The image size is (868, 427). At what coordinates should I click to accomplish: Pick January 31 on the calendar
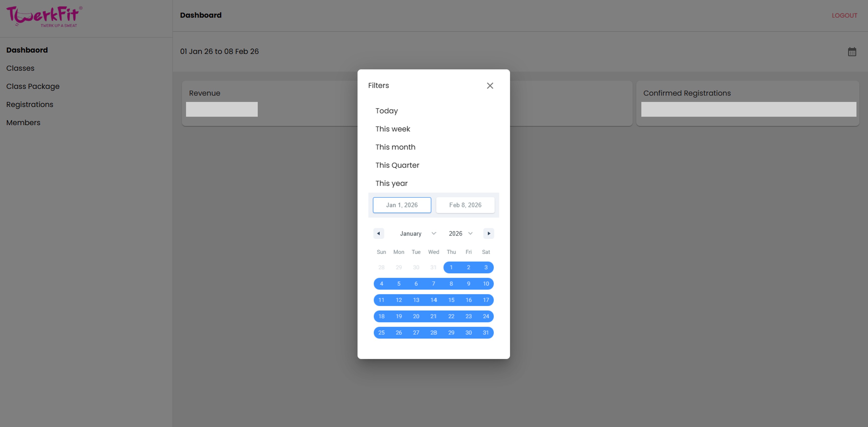(486, 333)
